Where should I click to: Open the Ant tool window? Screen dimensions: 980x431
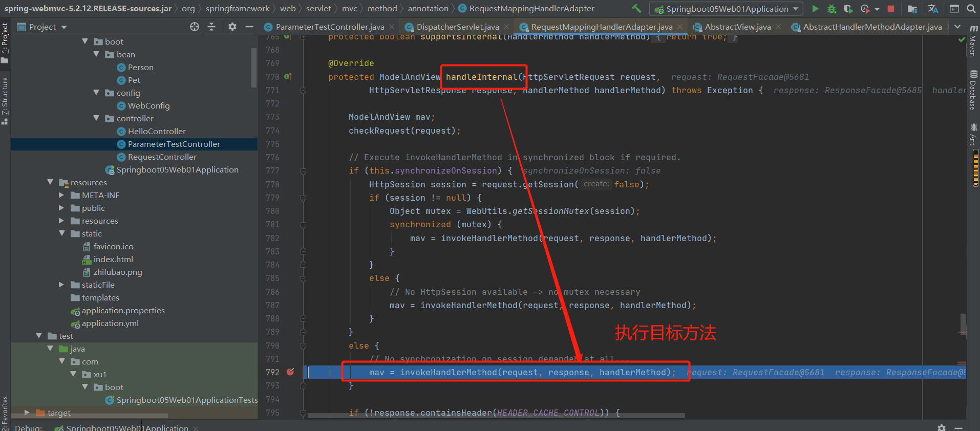[x=973, y=134]
